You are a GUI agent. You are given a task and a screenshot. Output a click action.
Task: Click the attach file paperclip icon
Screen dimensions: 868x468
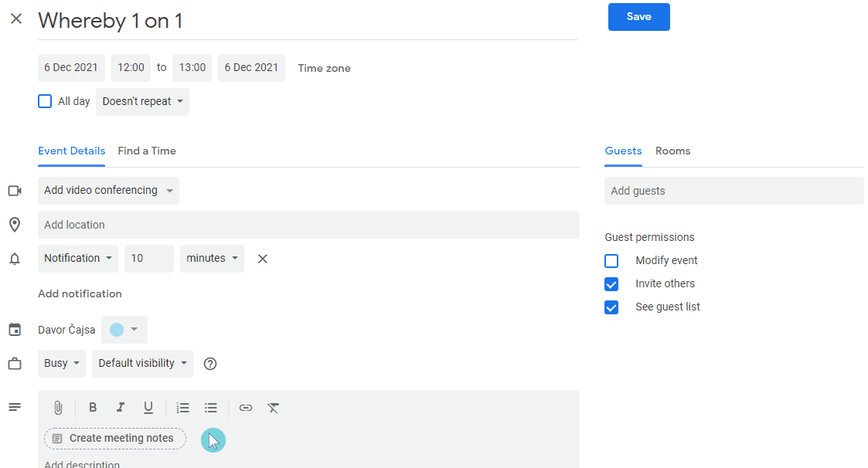(x=58, y=408)
